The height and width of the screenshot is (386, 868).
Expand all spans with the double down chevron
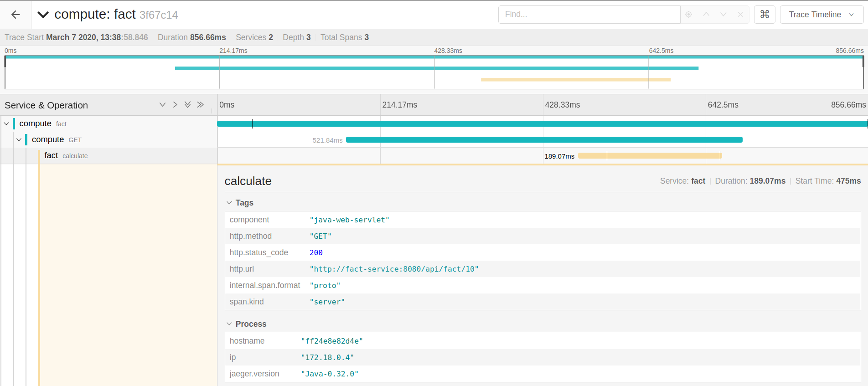(x=187, y=105)
